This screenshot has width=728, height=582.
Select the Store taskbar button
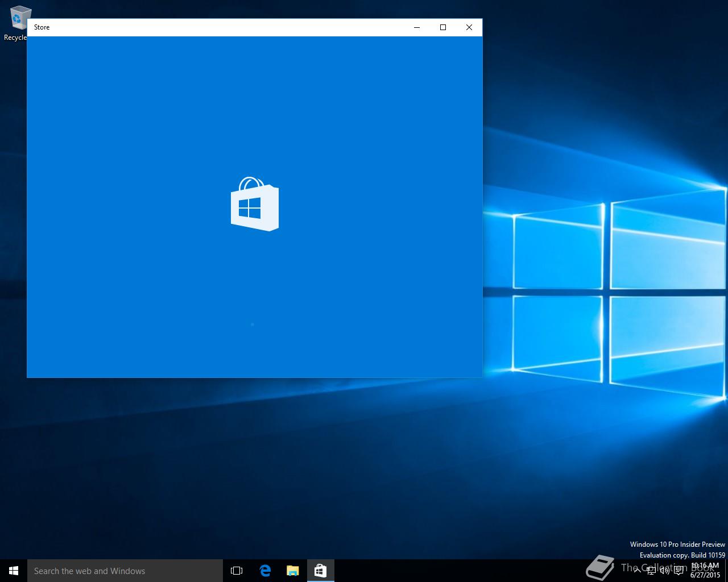(x=321, y=571)
